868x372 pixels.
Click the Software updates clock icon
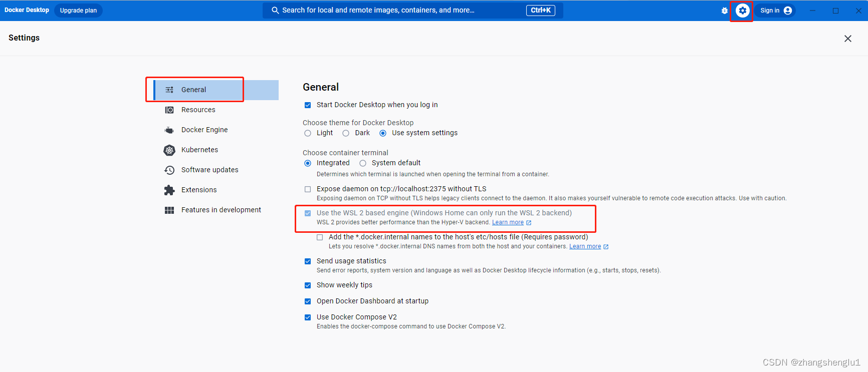pyautogui.click(x=169, y=170)
